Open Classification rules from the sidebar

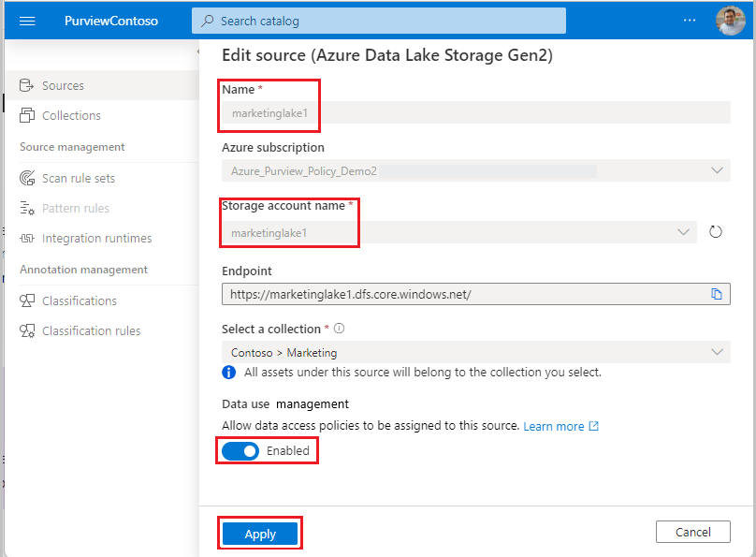click(x=28, y=330)
